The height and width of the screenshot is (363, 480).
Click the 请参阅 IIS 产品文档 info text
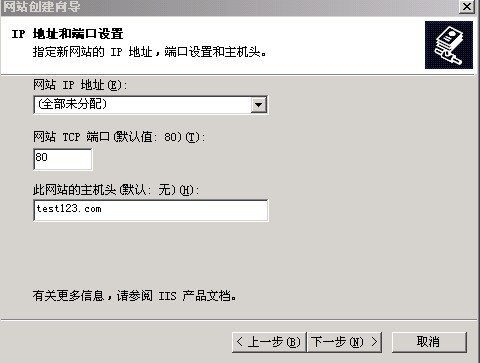[x=176, y=296]
